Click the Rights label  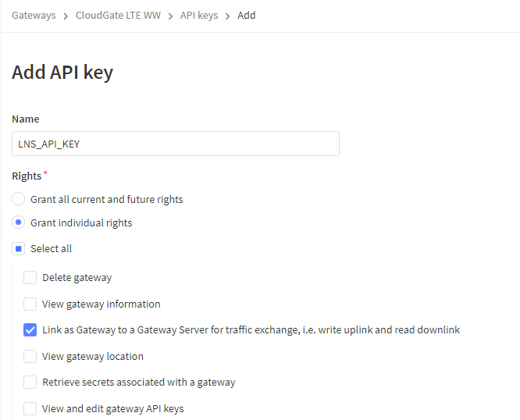pyautogui.click(x=27, y=176)
